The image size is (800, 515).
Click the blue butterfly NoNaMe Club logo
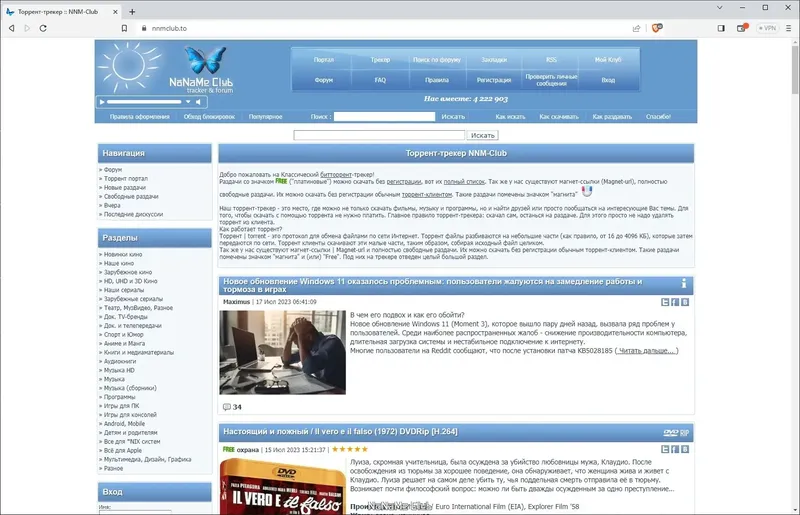206,60
